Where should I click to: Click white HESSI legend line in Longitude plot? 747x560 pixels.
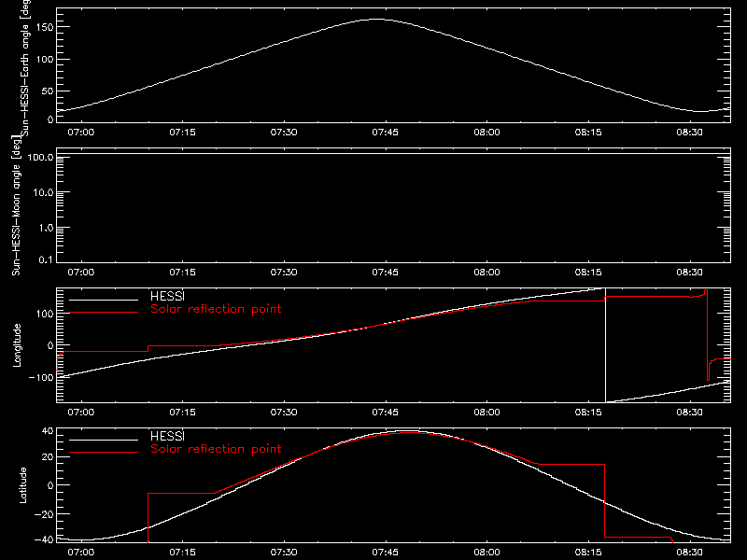coord(104,300)
